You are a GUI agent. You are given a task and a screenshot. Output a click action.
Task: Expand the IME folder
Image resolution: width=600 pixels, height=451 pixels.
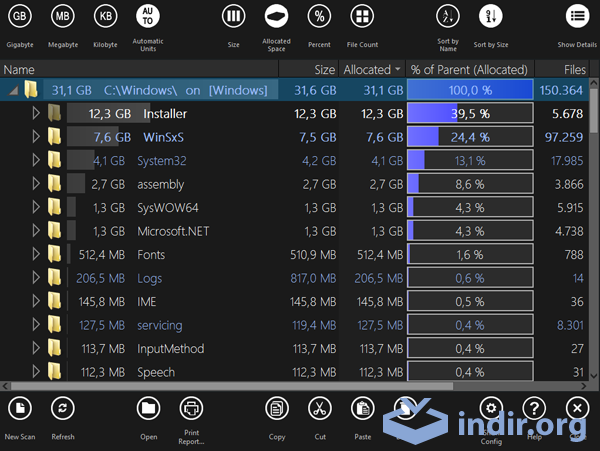pyautogui.click(x=36, y=301)
